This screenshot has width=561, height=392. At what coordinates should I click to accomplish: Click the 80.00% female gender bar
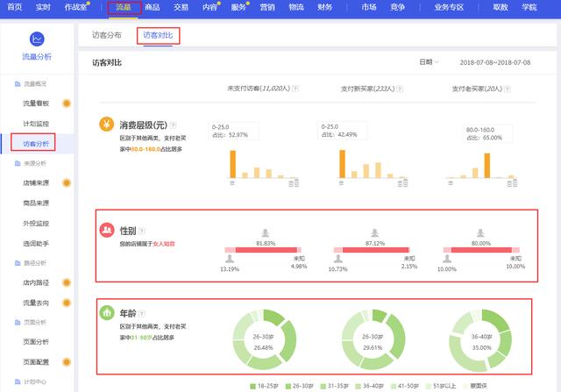point(481,250)
